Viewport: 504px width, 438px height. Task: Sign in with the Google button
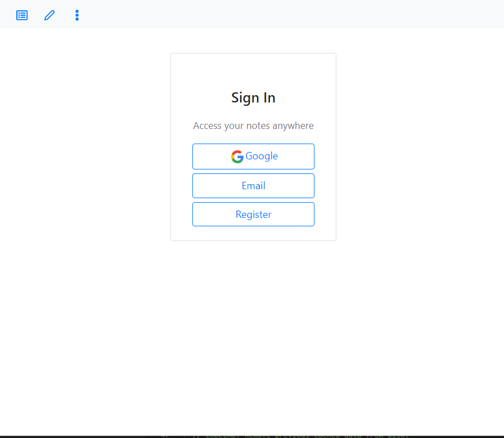253,157
